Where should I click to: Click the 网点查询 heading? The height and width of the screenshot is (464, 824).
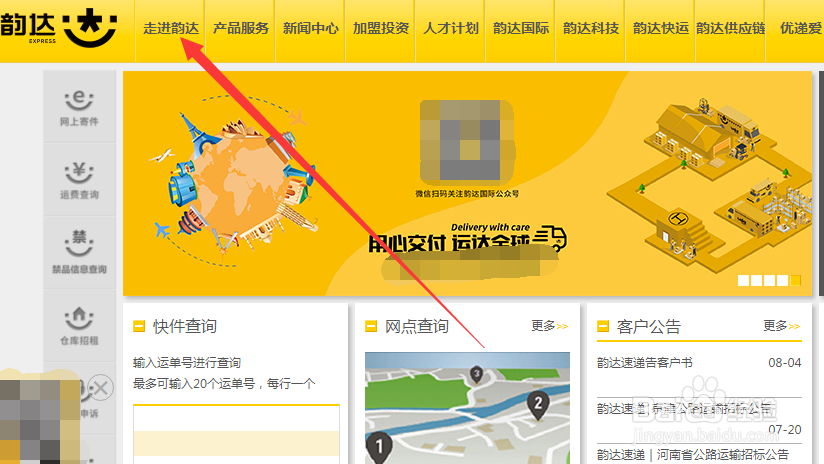(x=417, y=326)
